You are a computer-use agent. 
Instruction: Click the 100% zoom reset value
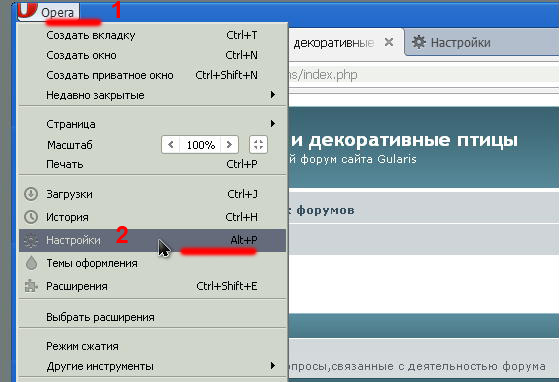(x=200, y=145)
